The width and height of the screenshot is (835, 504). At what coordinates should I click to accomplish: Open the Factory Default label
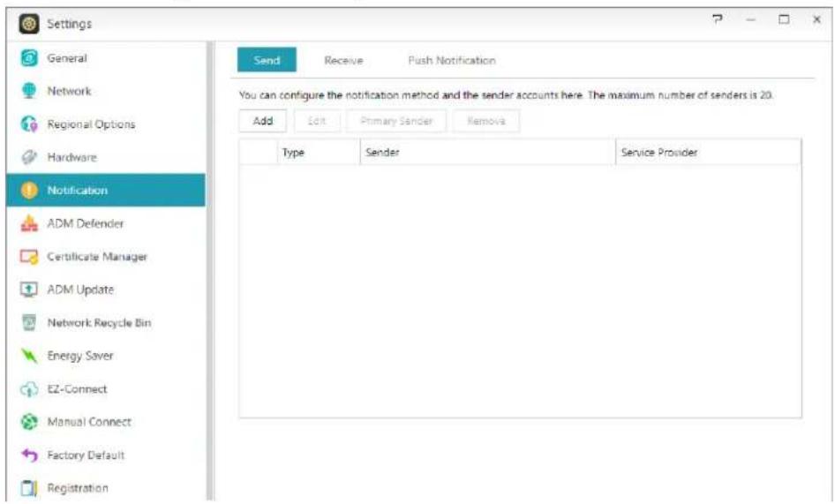point(86,455)
